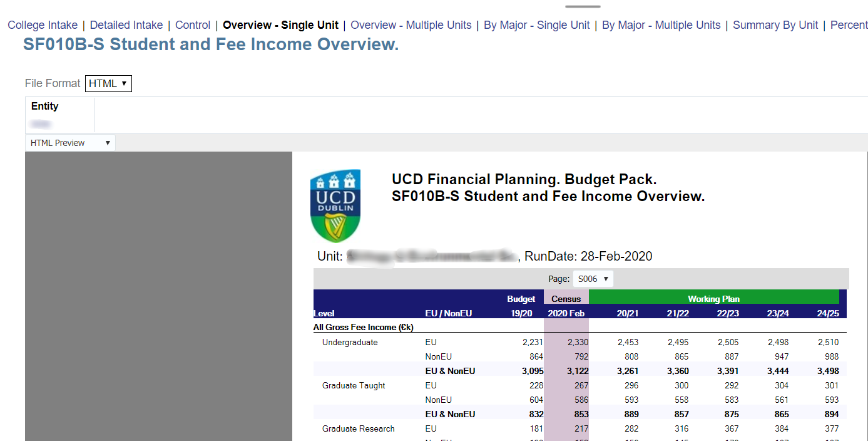Open the Detailed Intake tab
Screen dimensions: 868x441
pos(126,25)
